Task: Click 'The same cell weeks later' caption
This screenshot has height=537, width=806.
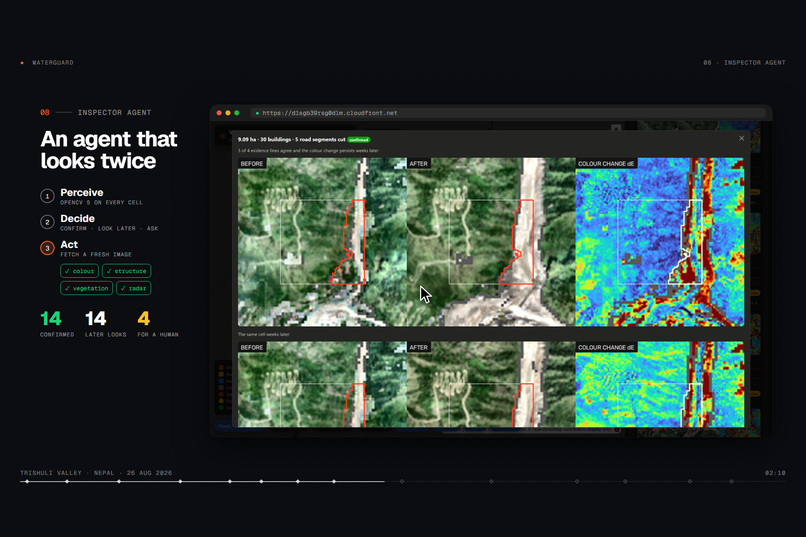Action: pos(264,335)
